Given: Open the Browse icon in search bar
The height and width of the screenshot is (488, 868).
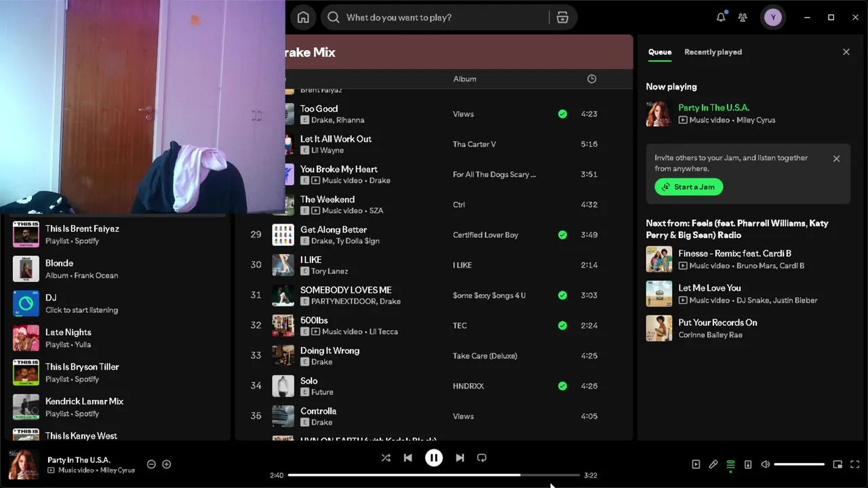Looking at the screenshot, I should [562, 18].
